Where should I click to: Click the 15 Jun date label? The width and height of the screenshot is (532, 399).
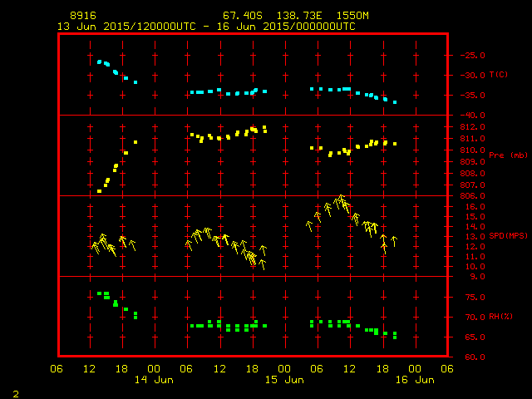coord(283,380)
